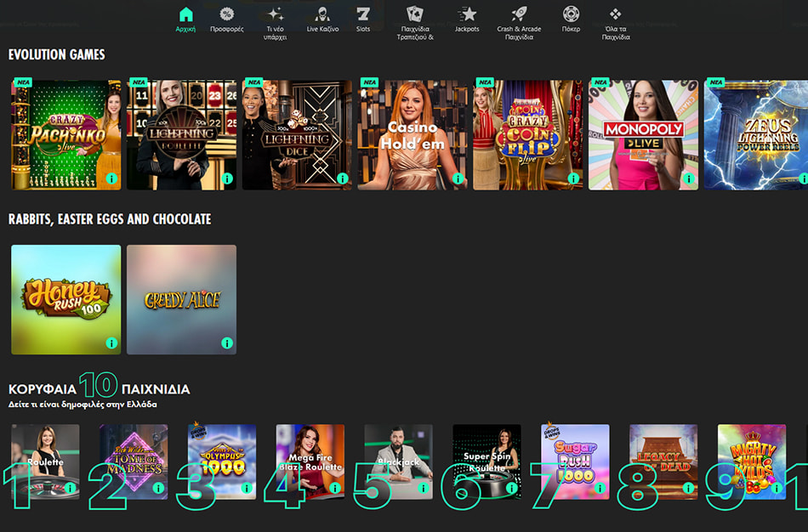The image size is (808, 532).
Task: Click Δείτε τι είναι δημοφιλές στην Ελλάδα text
Action: [x=83, y=405]
